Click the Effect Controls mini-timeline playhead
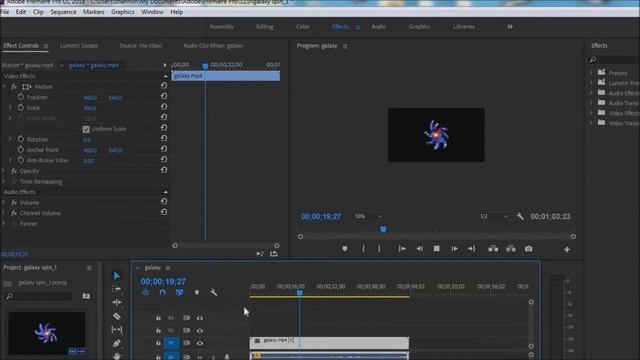Screen dimensions: 640x360 (x=205, y=66)
